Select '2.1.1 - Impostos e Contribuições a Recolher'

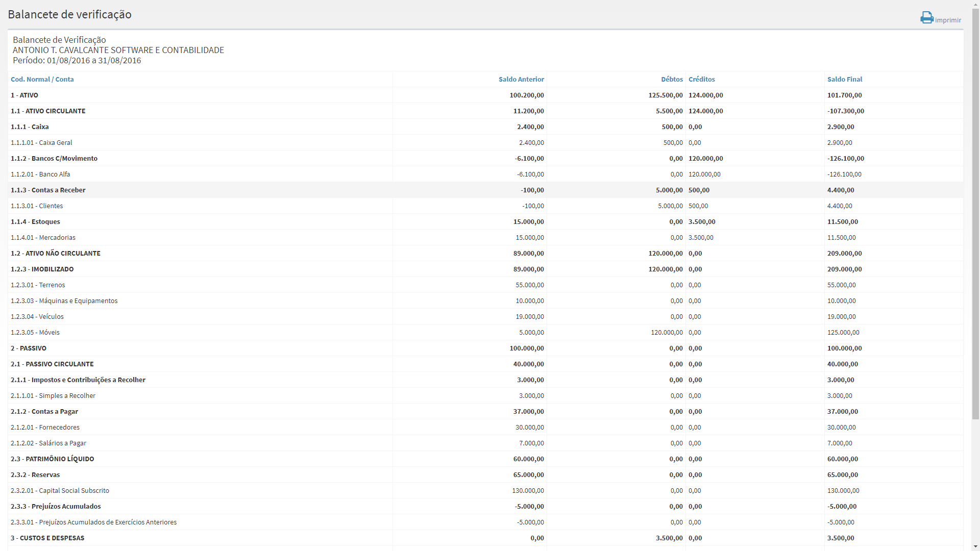tap(485, 380)
